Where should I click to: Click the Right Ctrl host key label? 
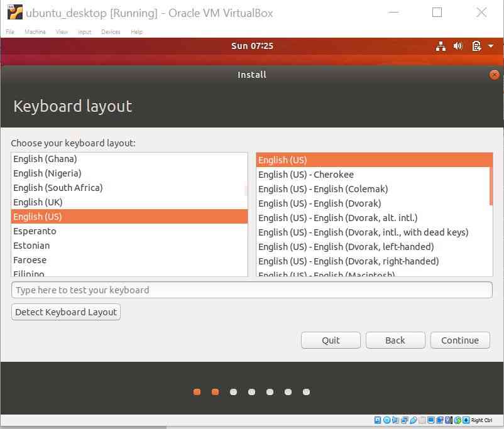coord(481,420)
